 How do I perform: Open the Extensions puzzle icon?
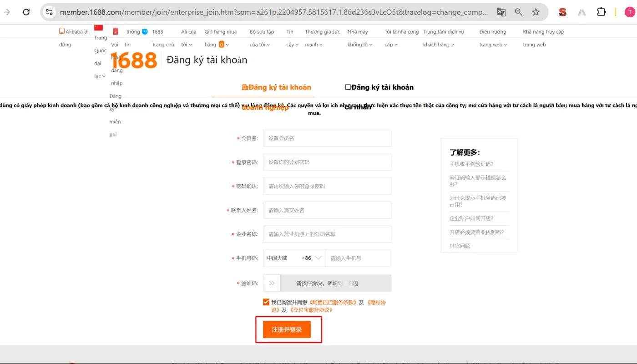[x=602, y=12]
